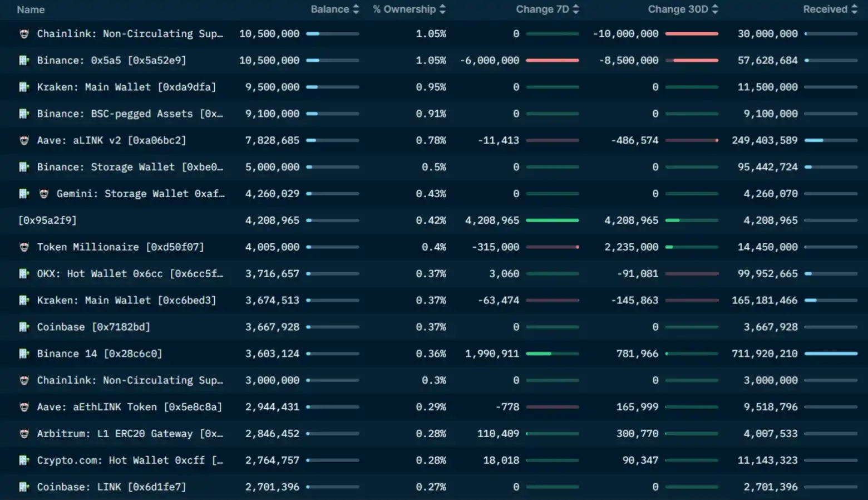The width and height of the screenshot is (868, 500).
Task: Open the Binance 14 [0x28c6c0] address
Action: tap(100, 354)
